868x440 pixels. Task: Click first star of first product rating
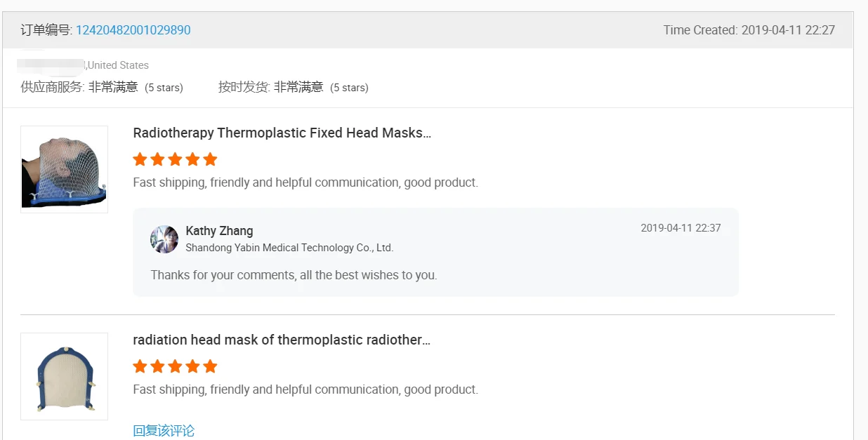[x=140, y=159]
